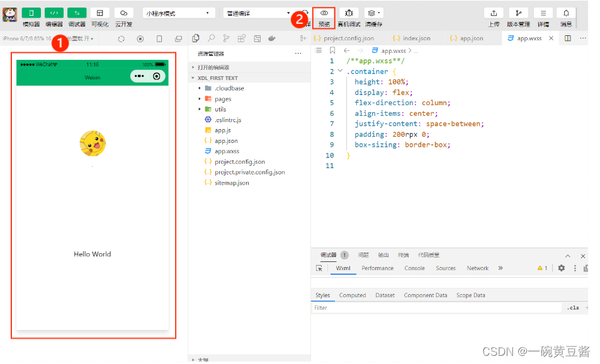Close the app.wxss tab

pos(551,38)
